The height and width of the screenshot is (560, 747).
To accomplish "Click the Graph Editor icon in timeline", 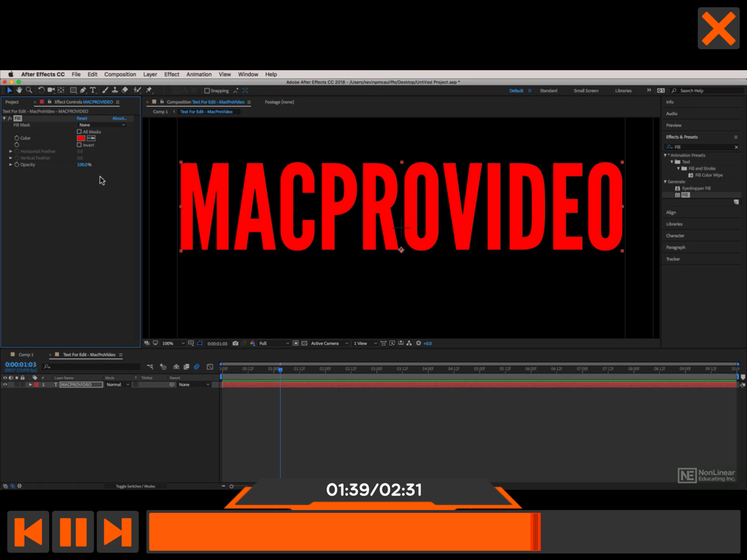I will (x=210, y=367).
